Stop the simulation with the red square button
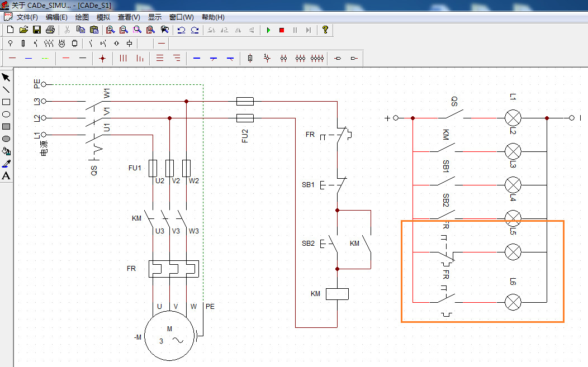The height and width of the screenshot is (367, 588). coord(282,30)
